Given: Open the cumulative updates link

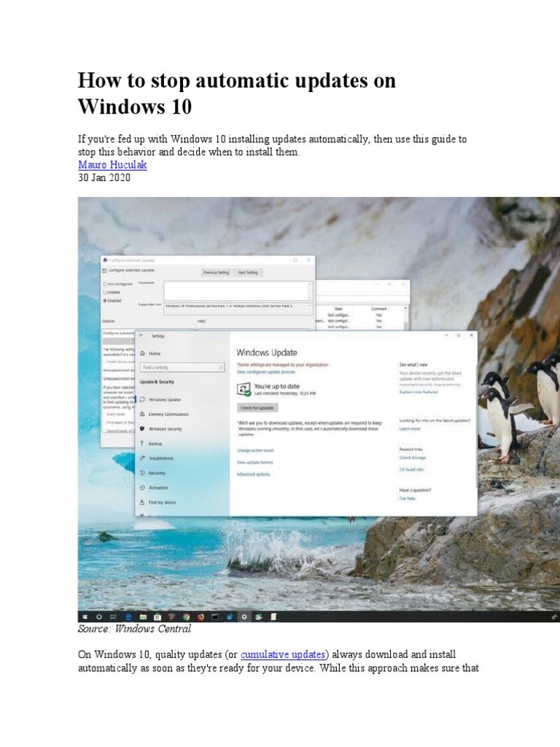Looking at the screenshot, I should [283, 654].
